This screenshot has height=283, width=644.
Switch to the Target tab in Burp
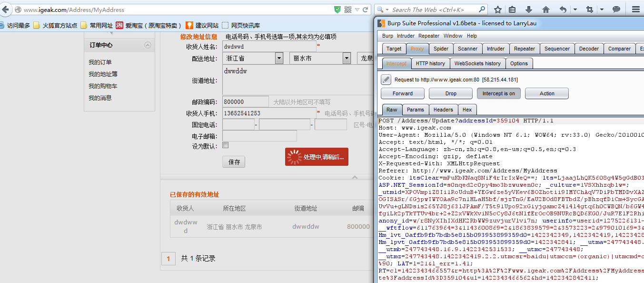(394, 49)
